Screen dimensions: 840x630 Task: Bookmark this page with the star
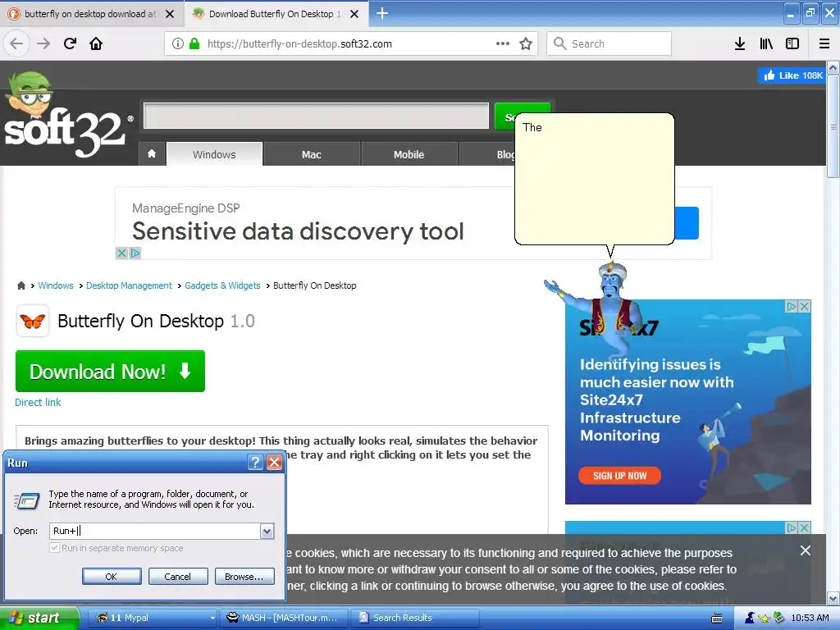click(x=526, y=43)
